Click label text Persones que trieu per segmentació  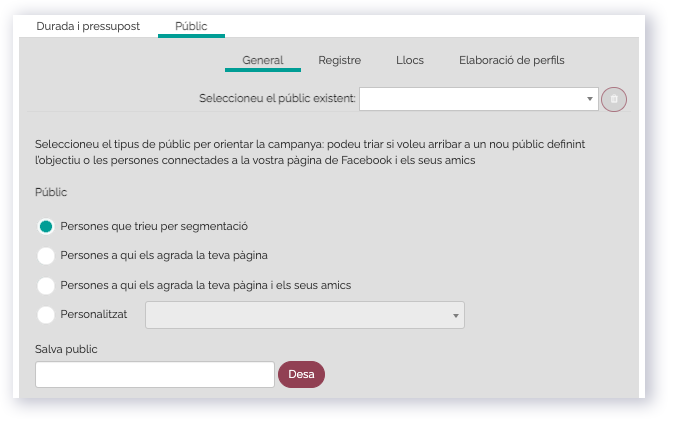click(154, 226)
